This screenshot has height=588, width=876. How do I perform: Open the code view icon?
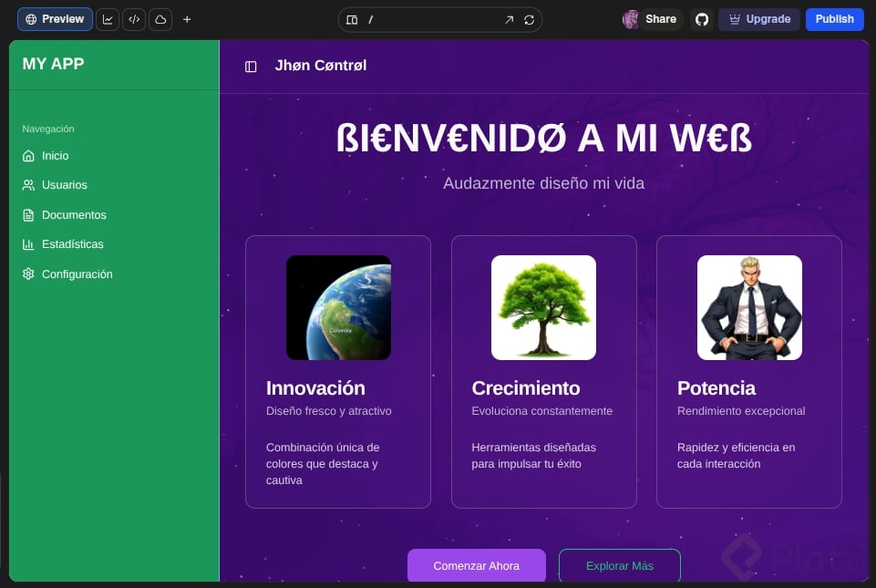click(134, 19)
